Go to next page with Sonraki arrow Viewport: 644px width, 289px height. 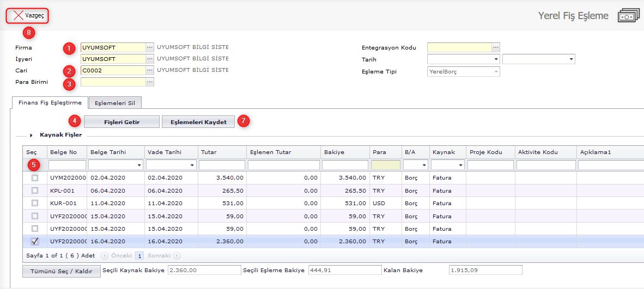177,255
